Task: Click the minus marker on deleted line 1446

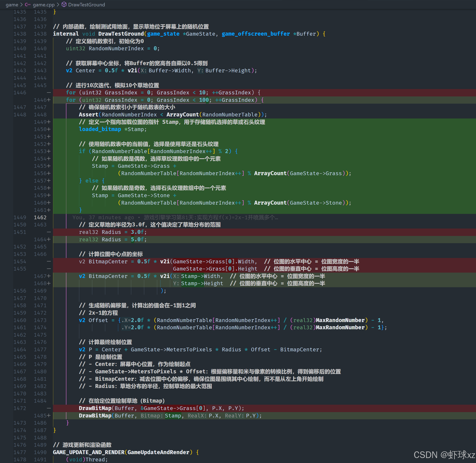Action: click(49, 93)
